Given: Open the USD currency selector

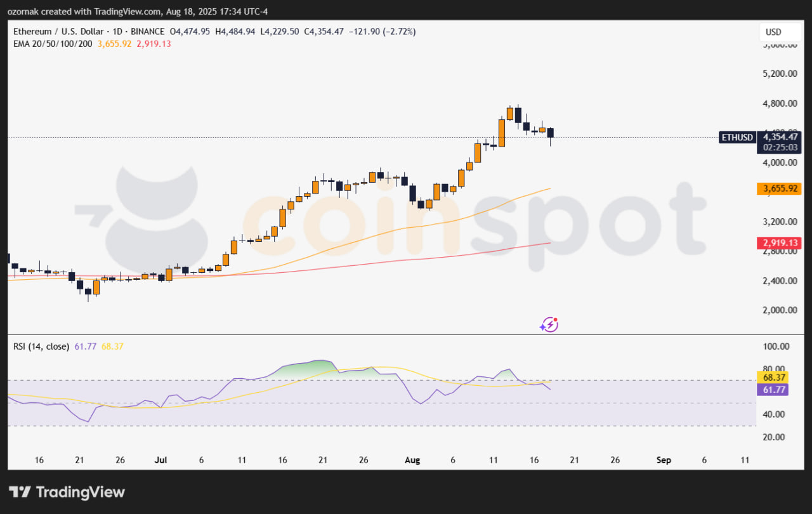Looking at the screenshot, I should point(773,32).
